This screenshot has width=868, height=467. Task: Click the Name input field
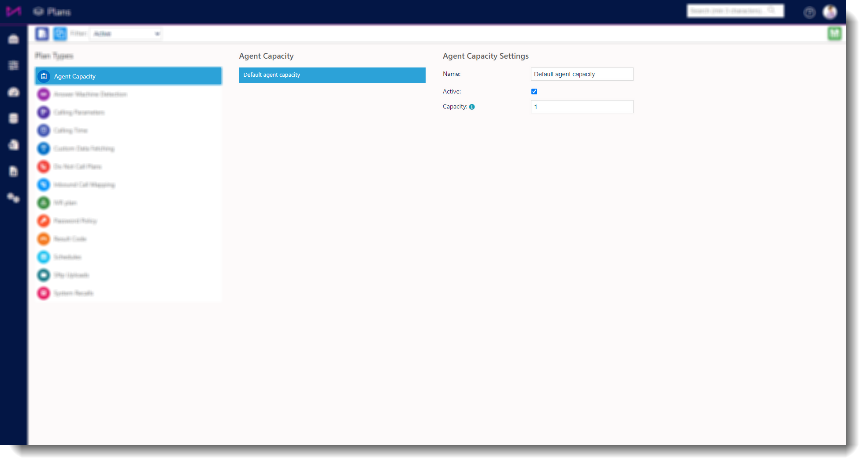[x=582, y=74]
